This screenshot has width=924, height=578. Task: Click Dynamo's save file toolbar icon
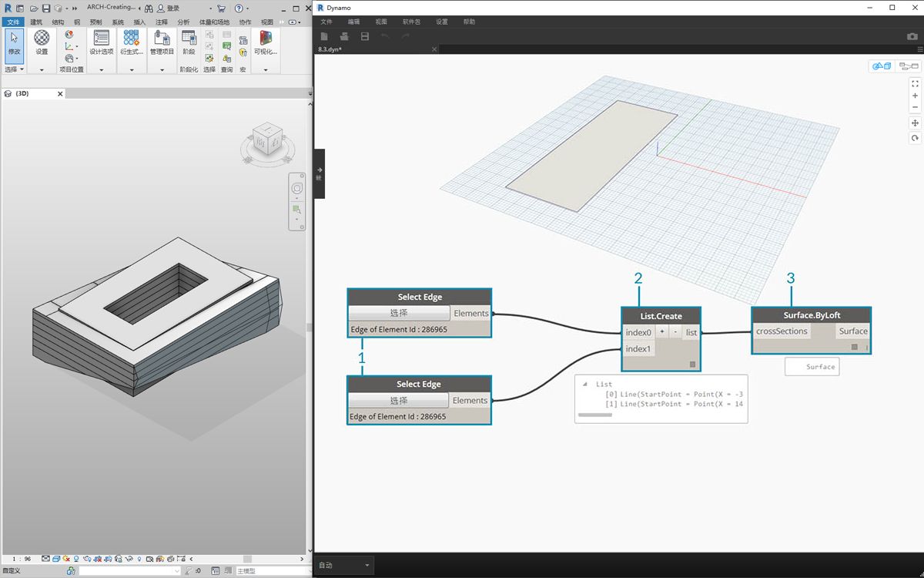tap(365, 36)
